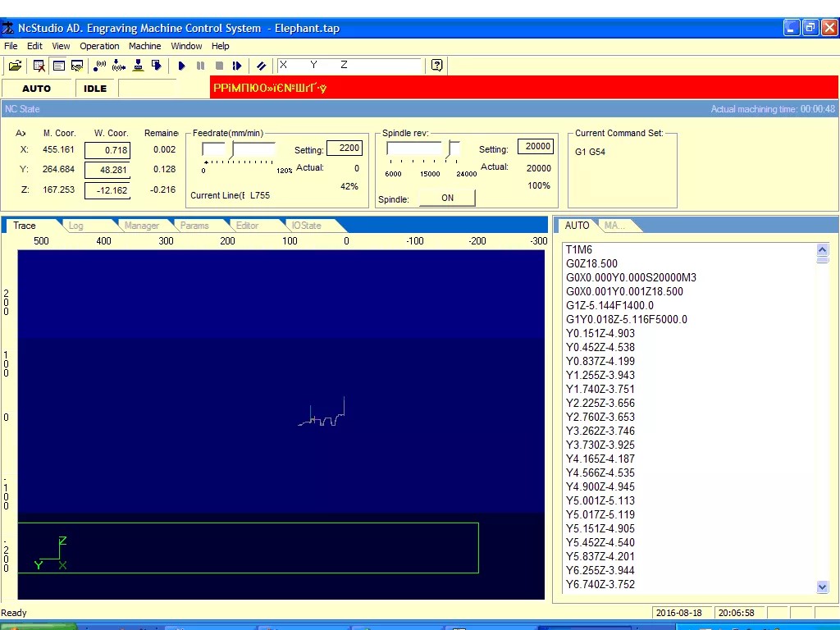The image size is (840, 630).
Task: Open the Machine menu
Action: (144, 46)
